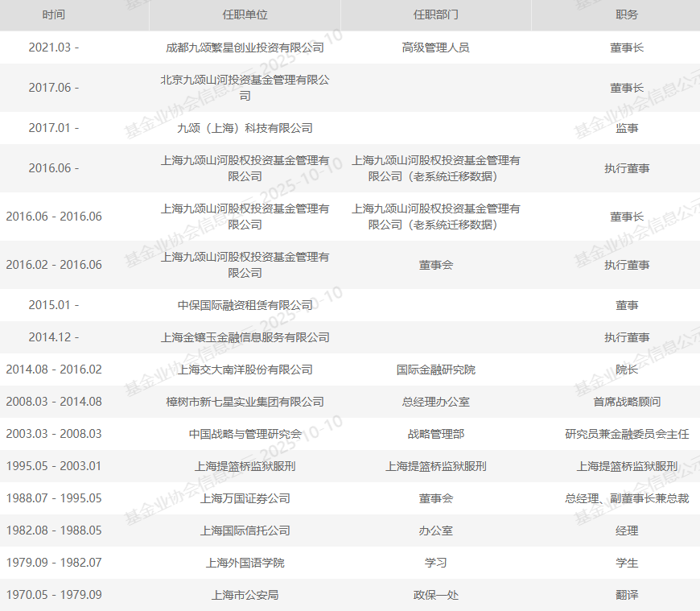The height and width of the screenshot is (611, 700).
Task: Click the 中保国际融资租赁有限公司 cell
Action: 245,305
